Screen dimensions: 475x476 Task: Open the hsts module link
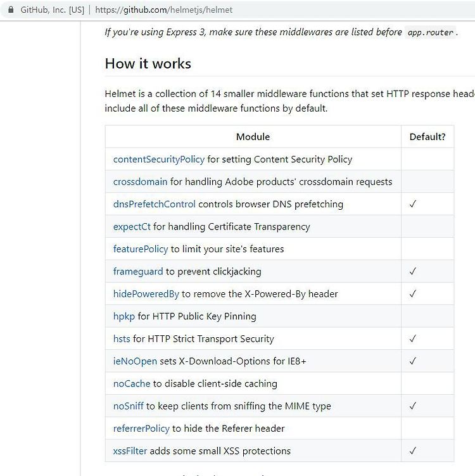coord(122,339)
